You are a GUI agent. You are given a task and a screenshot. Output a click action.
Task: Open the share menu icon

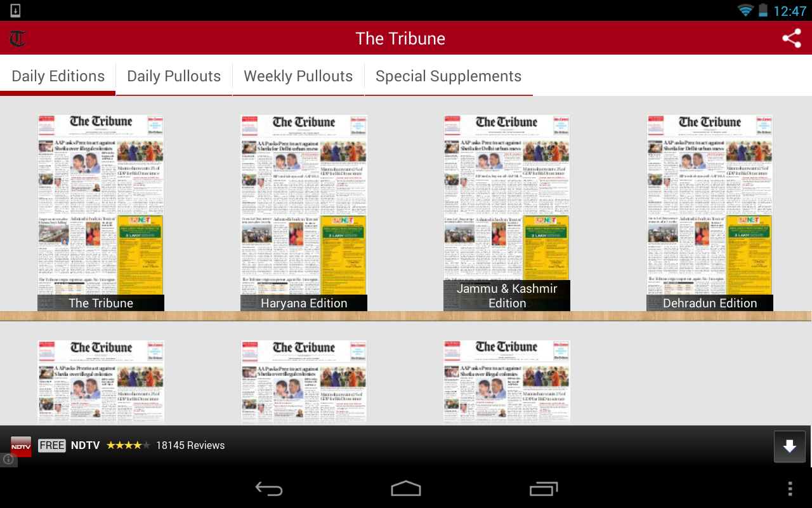coord(792,38)
